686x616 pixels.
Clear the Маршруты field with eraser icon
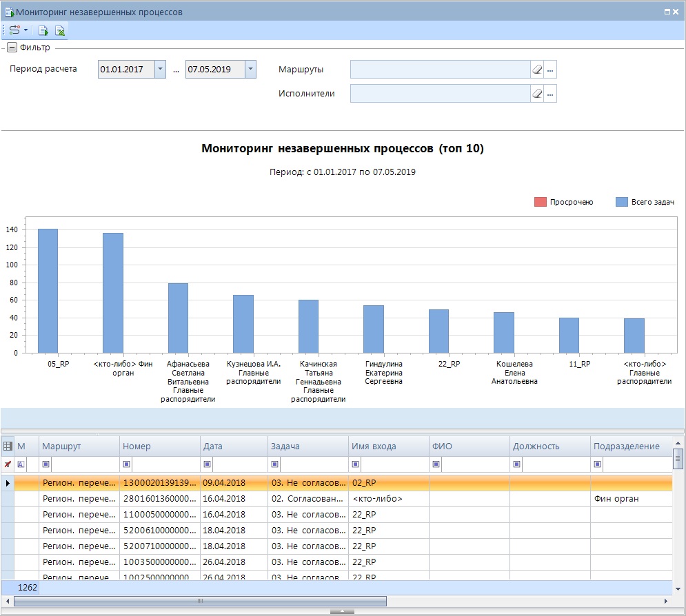click(537, 70)
